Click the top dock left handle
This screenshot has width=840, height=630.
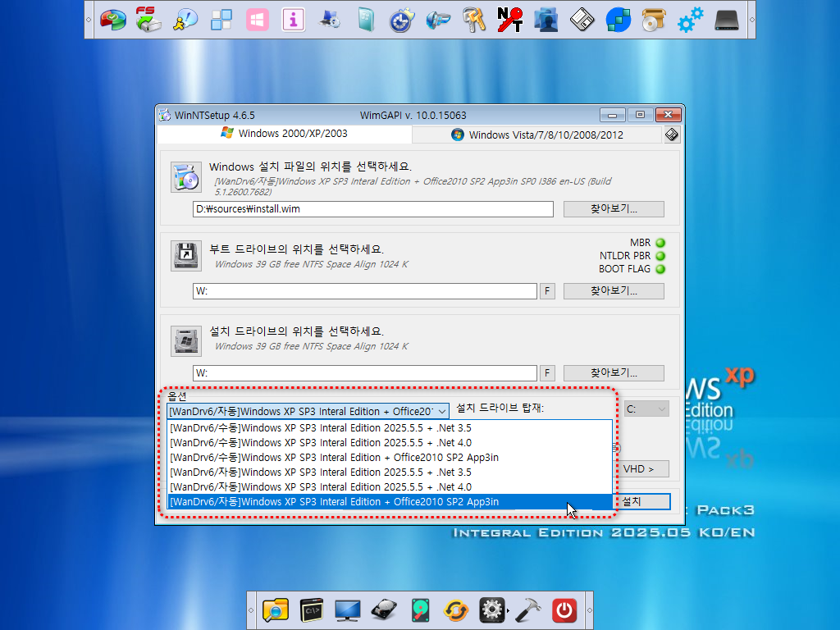(x=89, y=20)
